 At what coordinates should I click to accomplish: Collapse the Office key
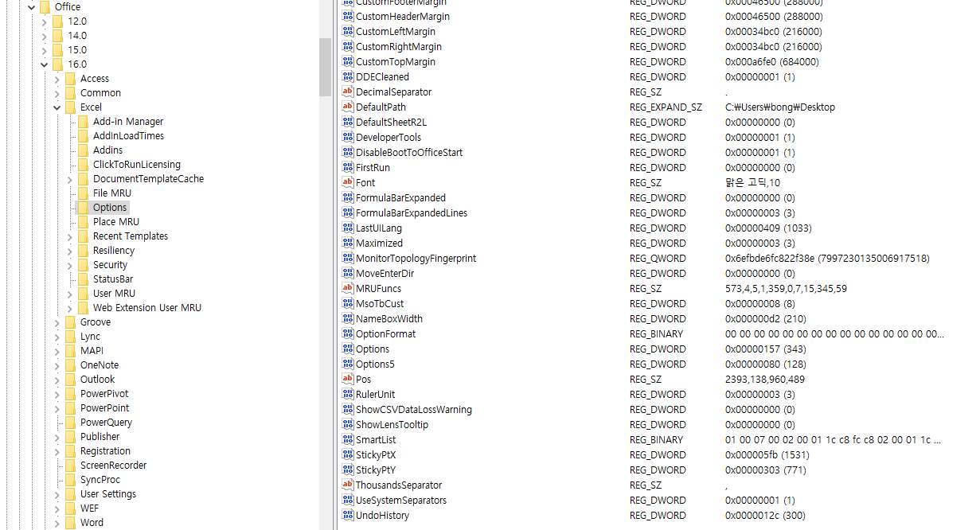pyautogui.click(x=31, y=7)
